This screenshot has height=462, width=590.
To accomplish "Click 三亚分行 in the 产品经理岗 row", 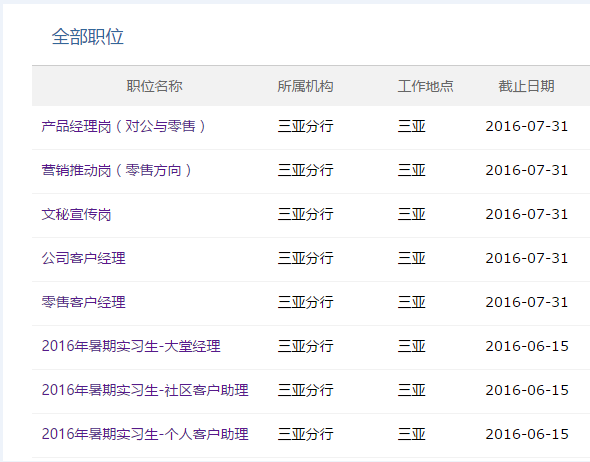I will point(305,126).
